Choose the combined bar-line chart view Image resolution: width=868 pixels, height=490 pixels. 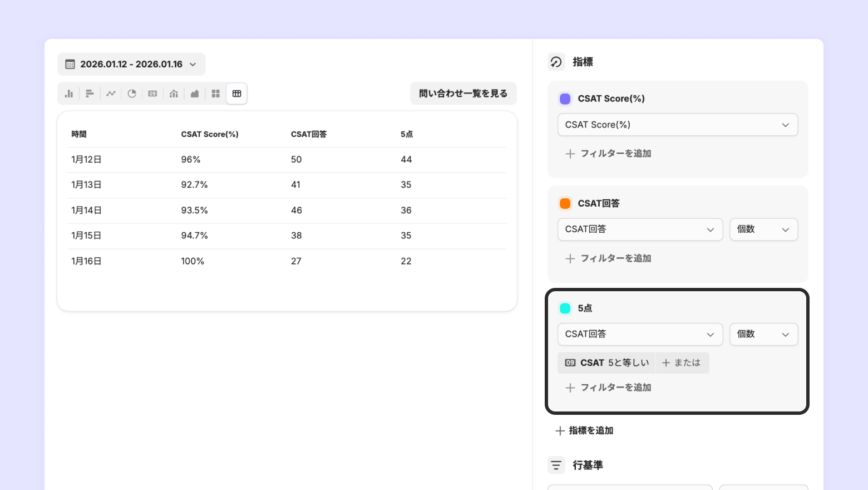[x=174, y=94]
